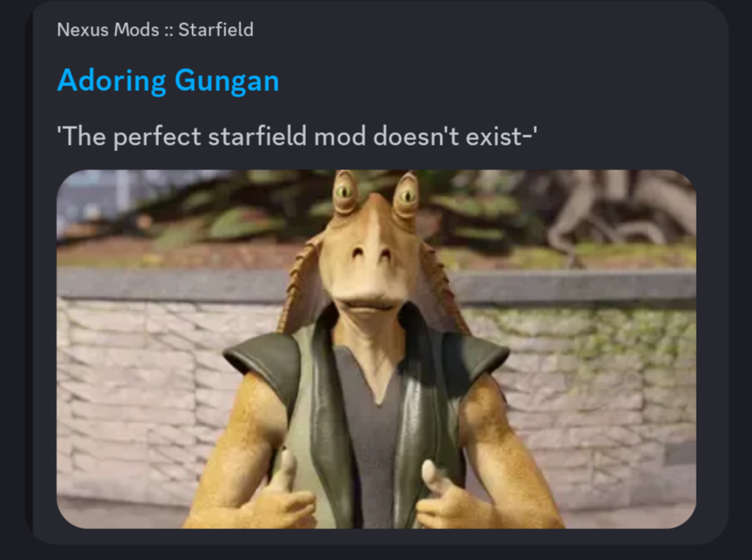752x560 pixels.
Task: Click the empty embed card area beside the title
Action: point(480,80)
